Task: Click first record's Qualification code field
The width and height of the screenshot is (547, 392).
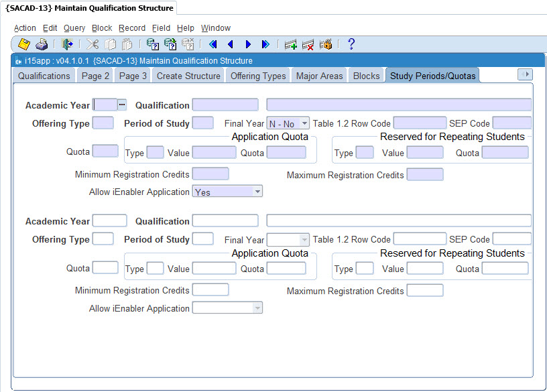Action: click(225, 105)
